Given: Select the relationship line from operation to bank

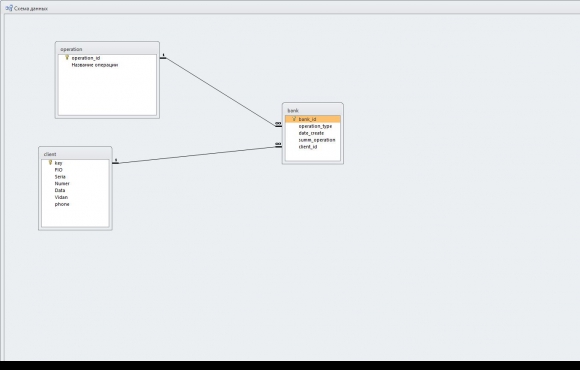Looking at the screenshot, I should click(x=221, y=92).
